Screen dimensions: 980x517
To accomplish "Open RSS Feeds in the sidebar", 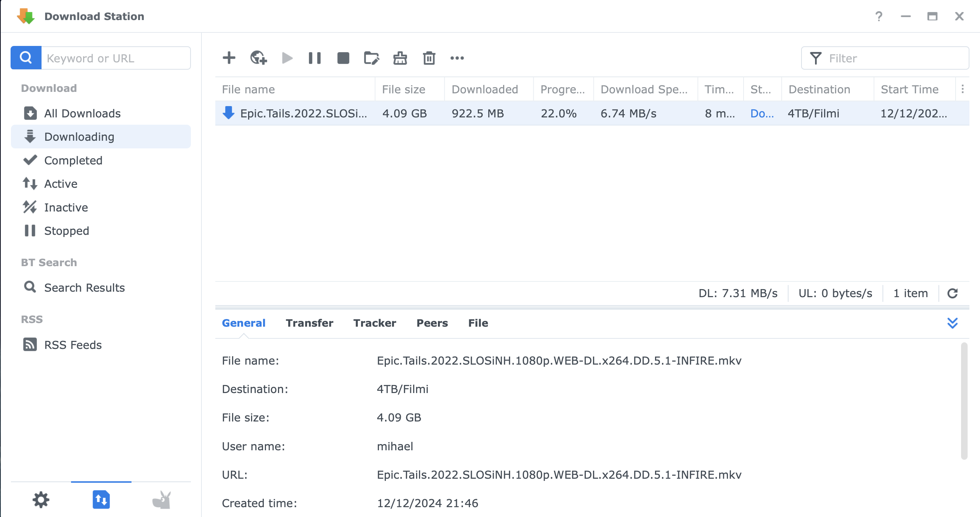I will click(72, 345).
